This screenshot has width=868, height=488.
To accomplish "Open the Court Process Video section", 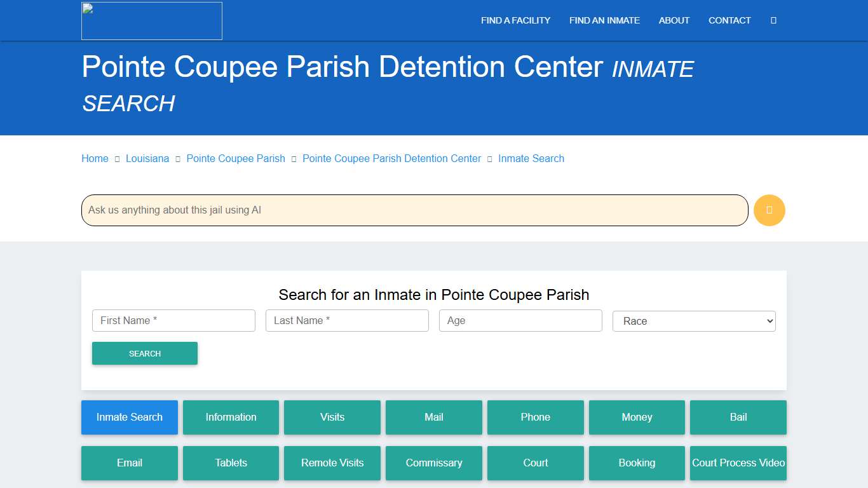I will (738, 463).
